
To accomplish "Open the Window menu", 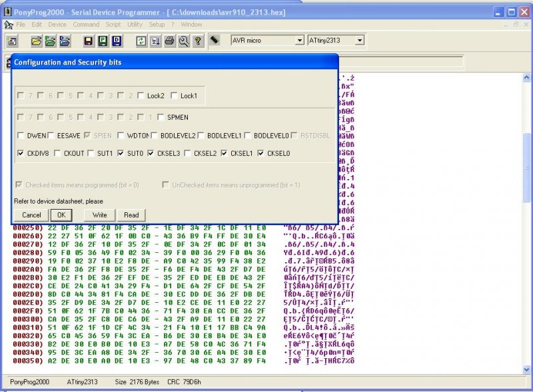I will pyautogui.click(x=191, y=25).
